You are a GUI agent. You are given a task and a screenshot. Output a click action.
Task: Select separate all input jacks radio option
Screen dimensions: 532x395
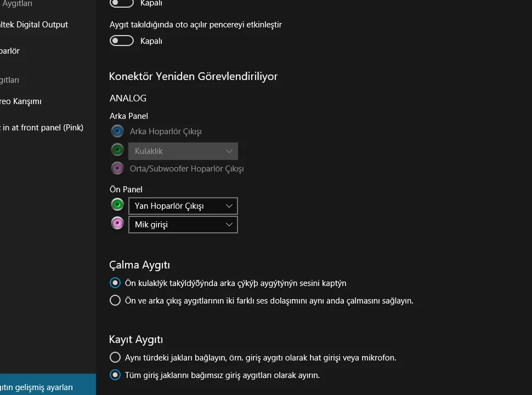coord(115,375)
